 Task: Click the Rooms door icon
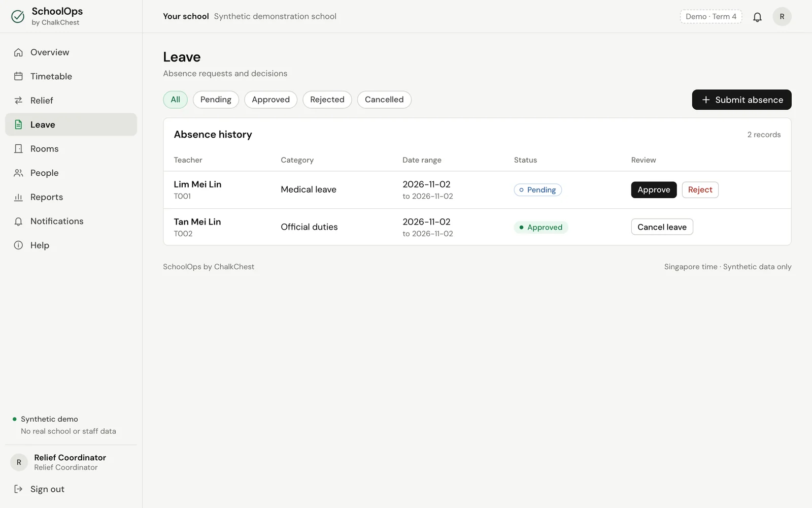tap(18, 149)
